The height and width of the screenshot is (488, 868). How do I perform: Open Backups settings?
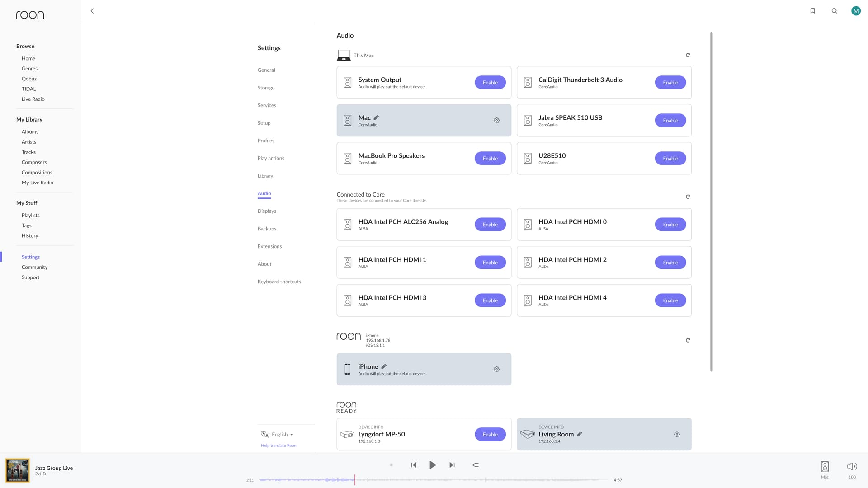(267, 229)
